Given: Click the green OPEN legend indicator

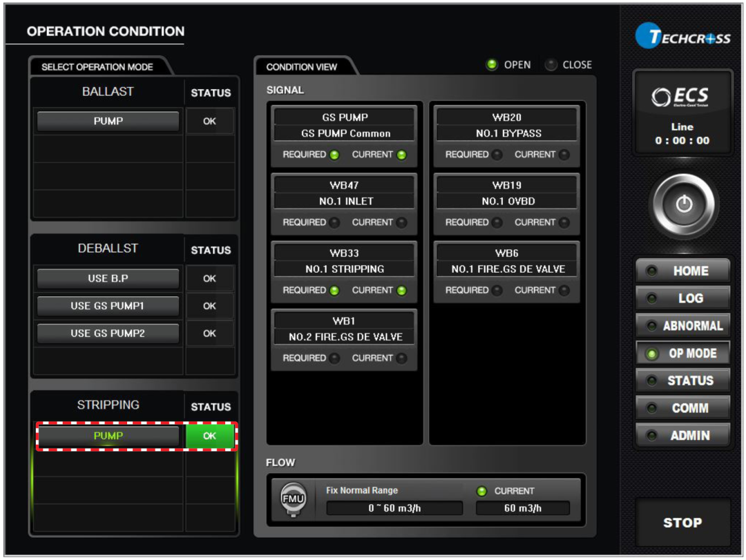Looking at the screenshot, I should pyautogui.click(x=492, y=65).
